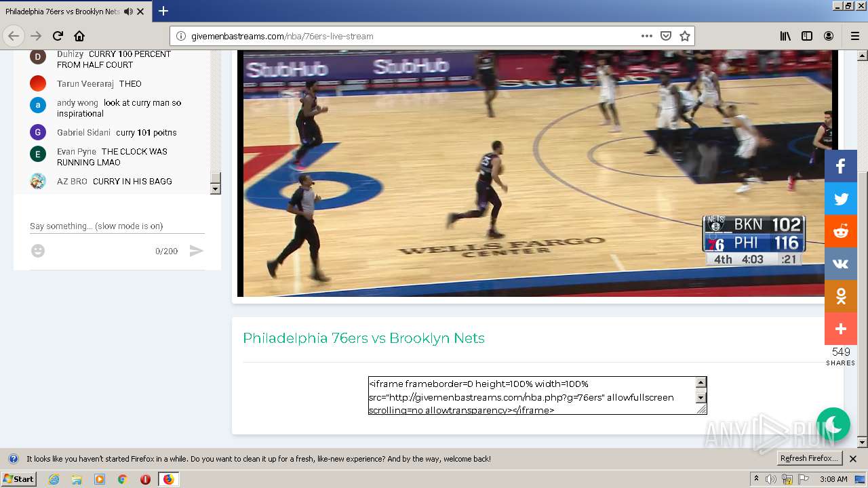Viewport: 868px width, 488px height.
Task: Open system volume tray icon
Action: 771,479
